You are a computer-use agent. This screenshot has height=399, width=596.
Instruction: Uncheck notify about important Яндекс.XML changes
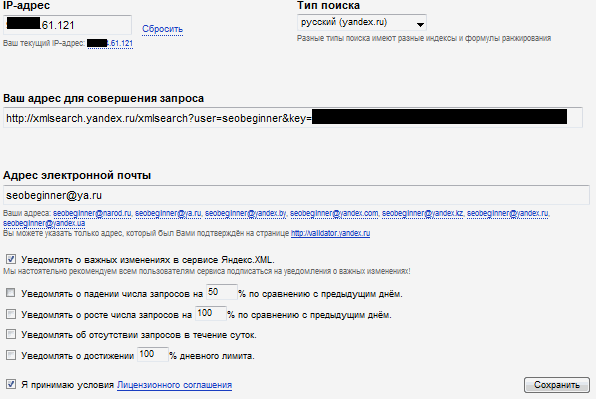pos(11,260)
